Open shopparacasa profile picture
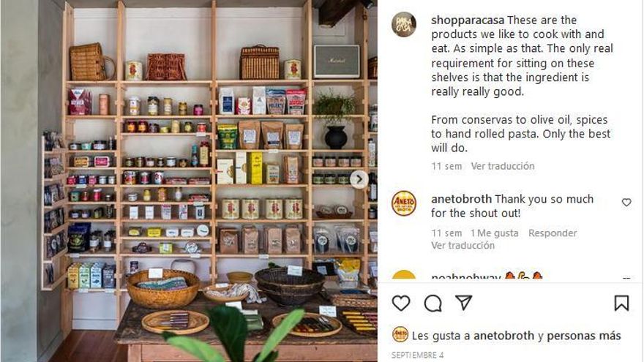 coord(403,25)
